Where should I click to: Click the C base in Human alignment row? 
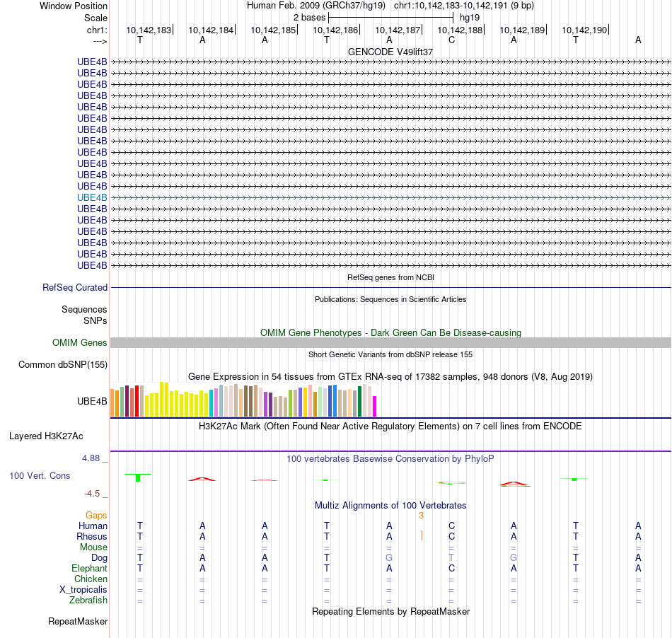pos(451,526)
